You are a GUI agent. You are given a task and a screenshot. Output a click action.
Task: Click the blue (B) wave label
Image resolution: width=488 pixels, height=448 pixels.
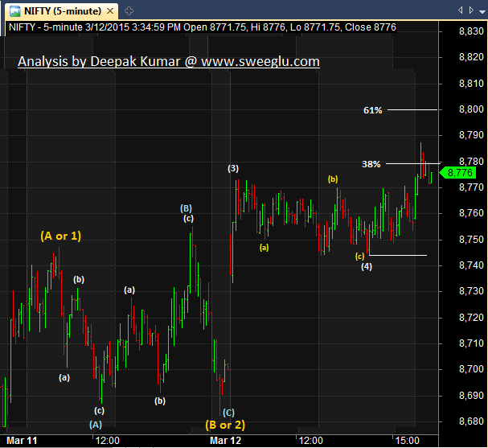pyautogui.click(x=186, y=208)
